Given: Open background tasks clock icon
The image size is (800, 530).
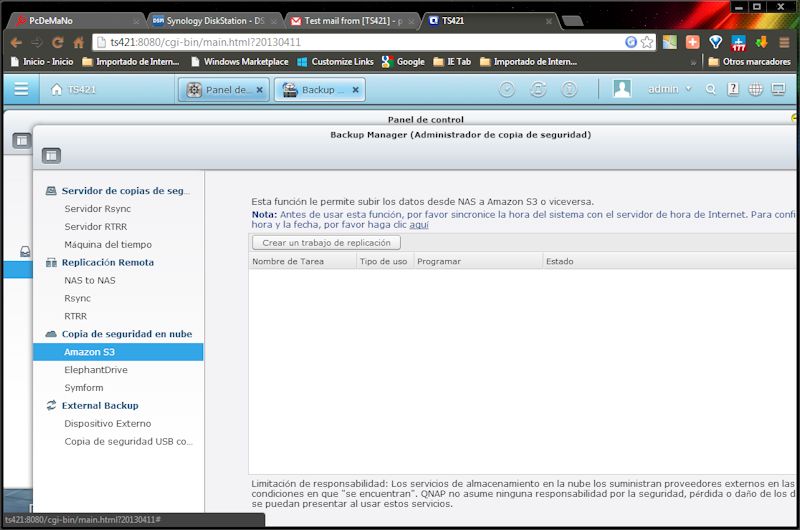Looking at the screenshot, I should point(507,89).
